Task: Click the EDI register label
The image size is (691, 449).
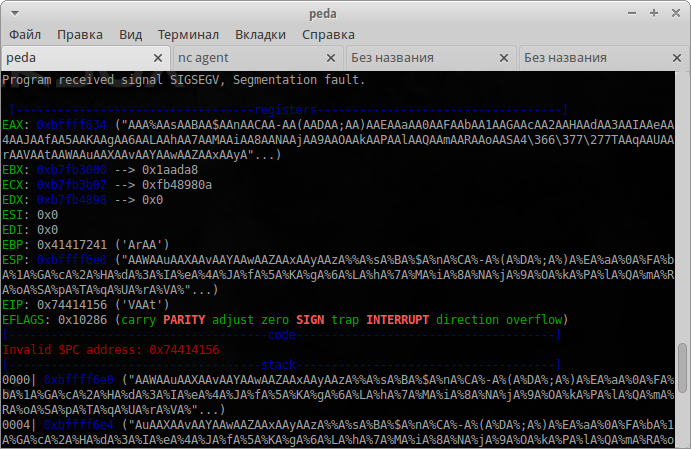Action: [12, 230]
